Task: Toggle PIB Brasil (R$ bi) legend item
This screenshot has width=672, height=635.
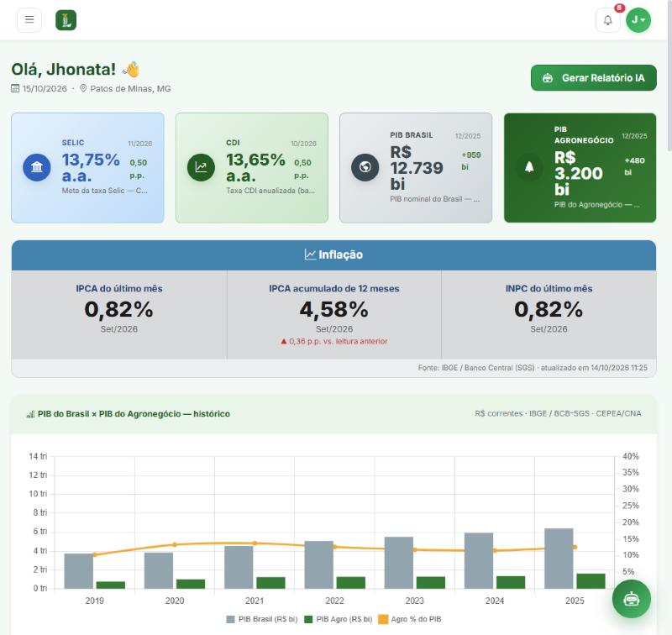Action: click(x=262, y=619)
